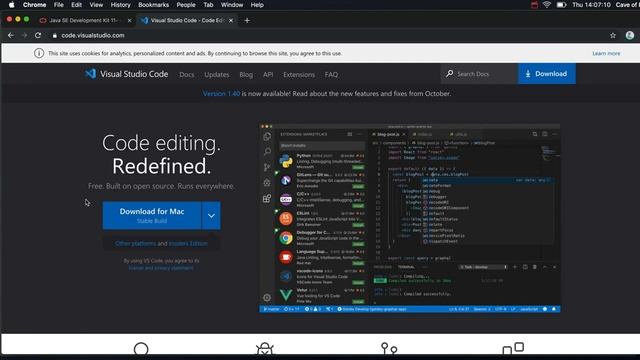Open the People menu
This screenshot has width=640, height=360.
tap(186, 5)
